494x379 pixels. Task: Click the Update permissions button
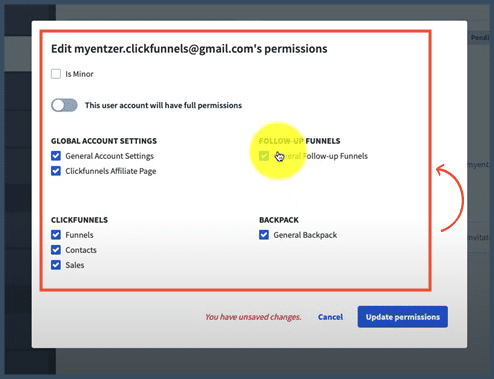403,317
